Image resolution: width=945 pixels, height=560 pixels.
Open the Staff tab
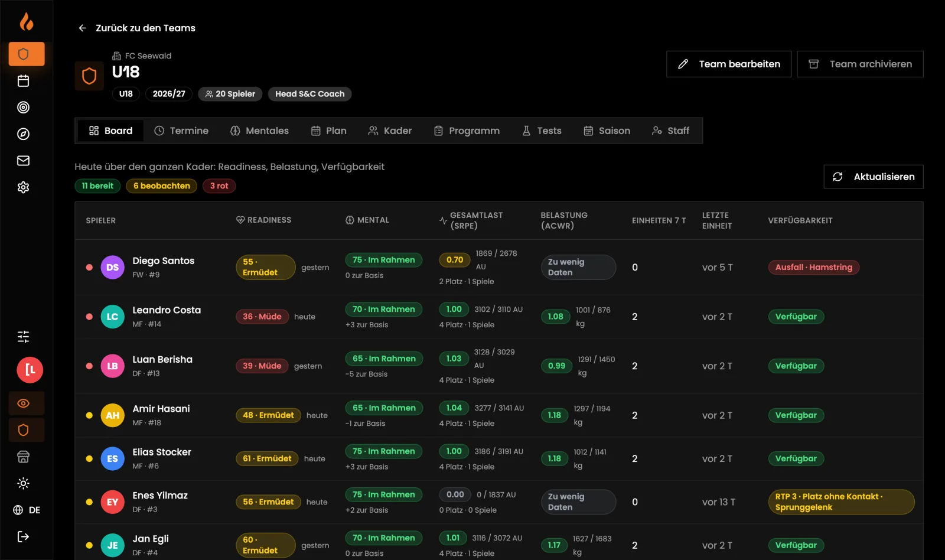(670, 131)
